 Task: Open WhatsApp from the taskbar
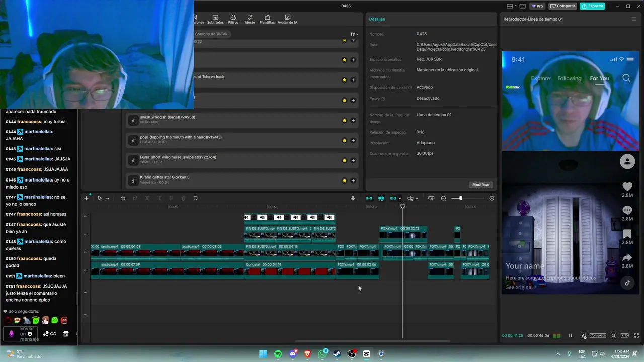[x=323, y=354]
